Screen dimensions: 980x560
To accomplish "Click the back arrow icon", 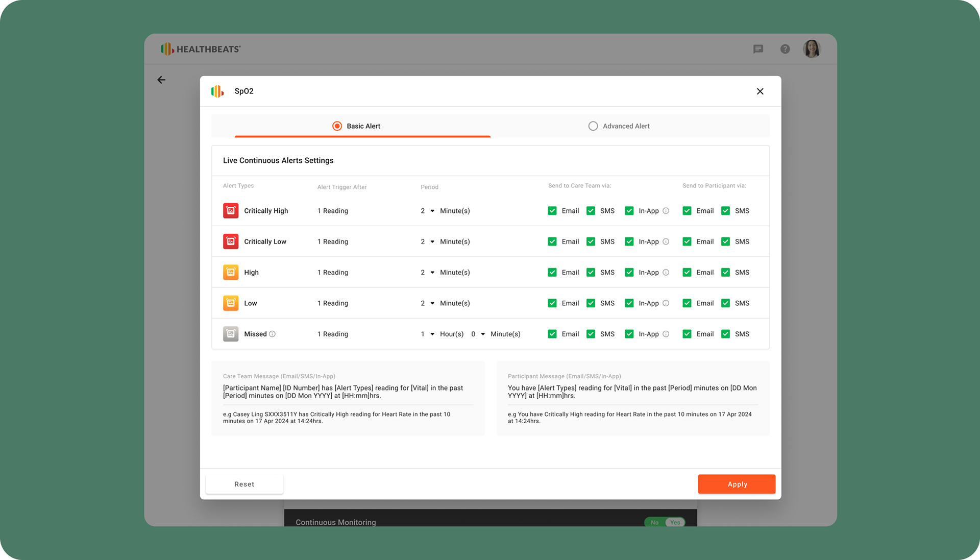I will point(161,80).
